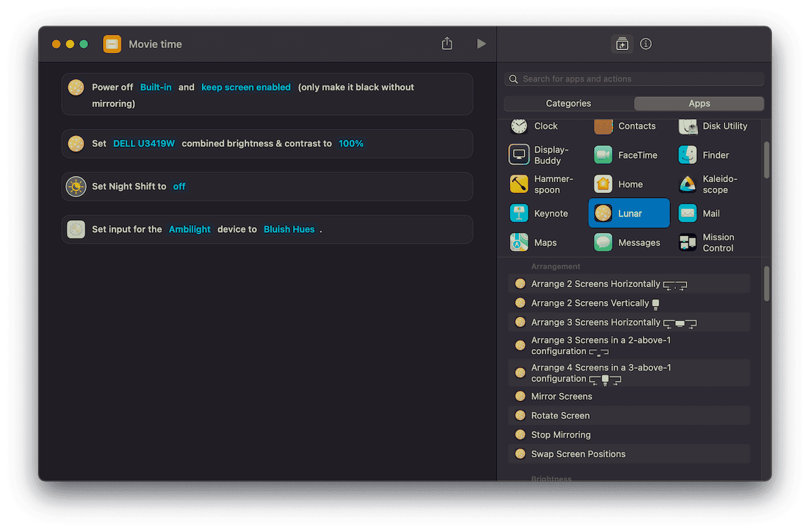810x532 pixels.
Task: Switch to the Apps tab
Action: click(699, 104)
